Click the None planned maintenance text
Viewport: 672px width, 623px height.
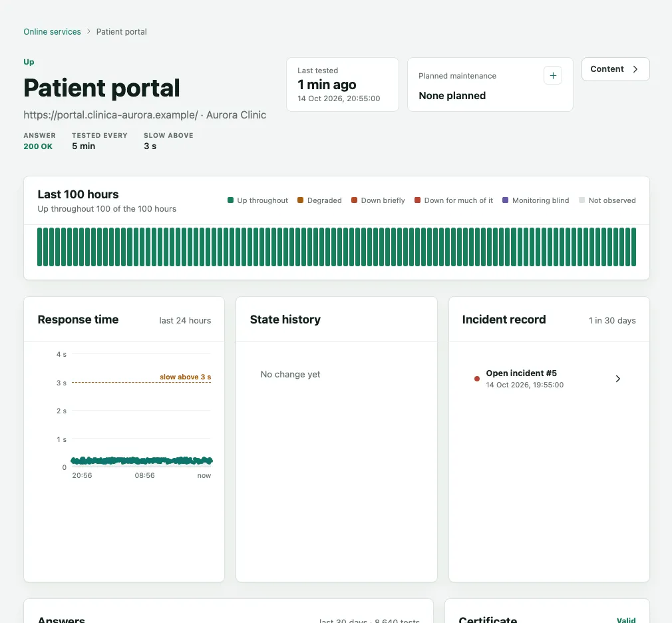click(452, 96)
